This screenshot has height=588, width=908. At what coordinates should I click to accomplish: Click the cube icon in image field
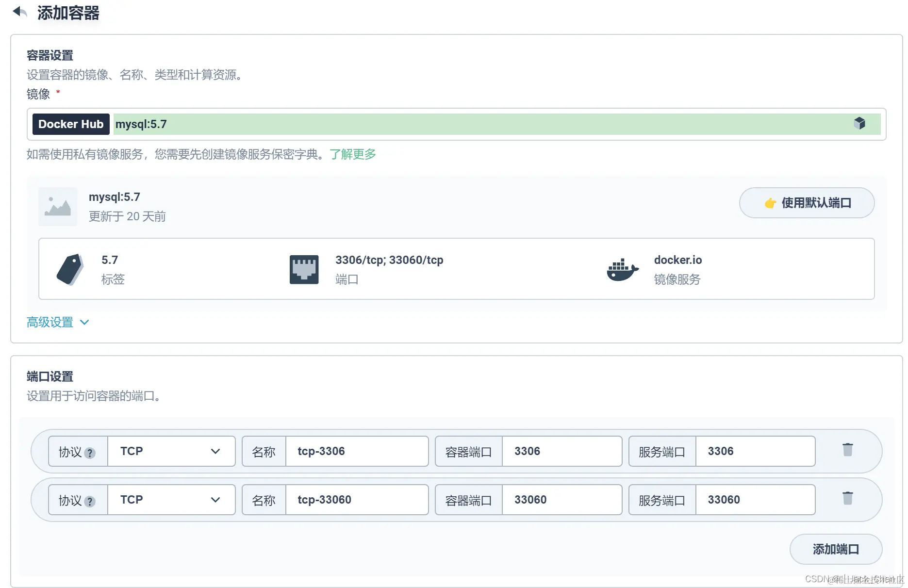(x=859, y=123)
